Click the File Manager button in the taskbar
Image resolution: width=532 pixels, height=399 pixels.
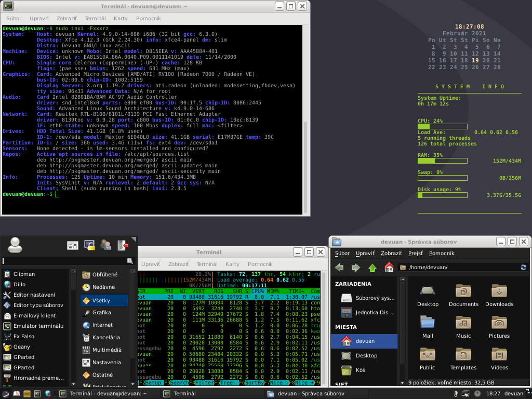click(x=301, y=394)
